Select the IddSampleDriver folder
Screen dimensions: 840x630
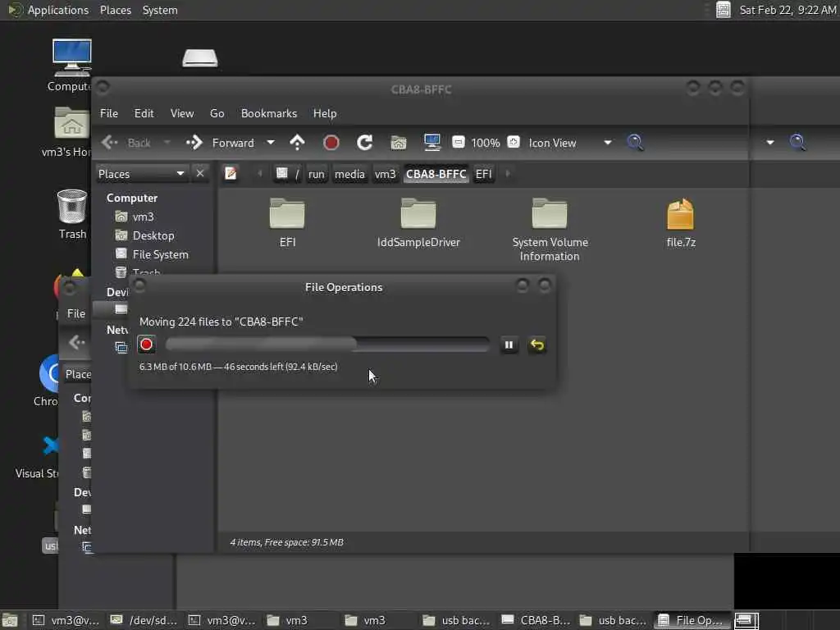click(418, 213)
